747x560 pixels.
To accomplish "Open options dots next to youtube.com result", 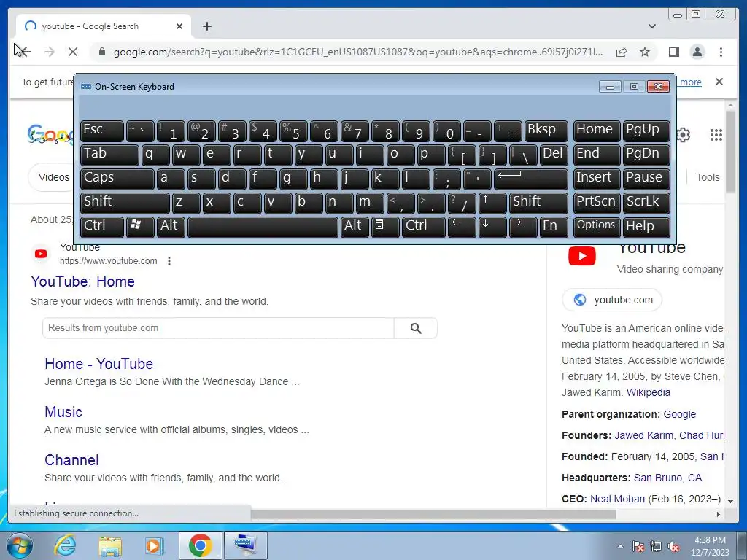I will pyautogui.click(x=169, y=261).
